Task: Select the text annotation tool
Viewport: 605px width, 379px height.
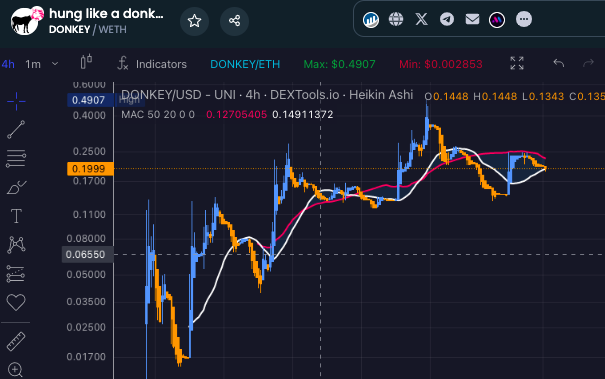Action: pos(16,216)
